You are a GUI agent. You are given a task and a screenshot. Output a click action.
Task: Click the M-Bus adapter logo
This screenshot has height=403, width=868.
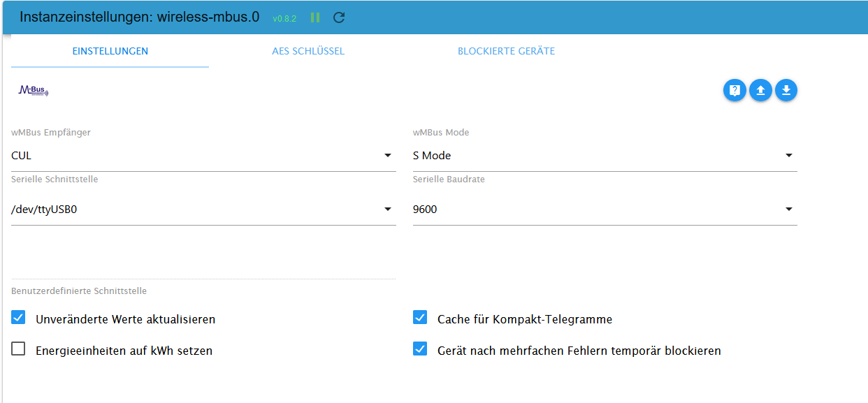point(34,91)
